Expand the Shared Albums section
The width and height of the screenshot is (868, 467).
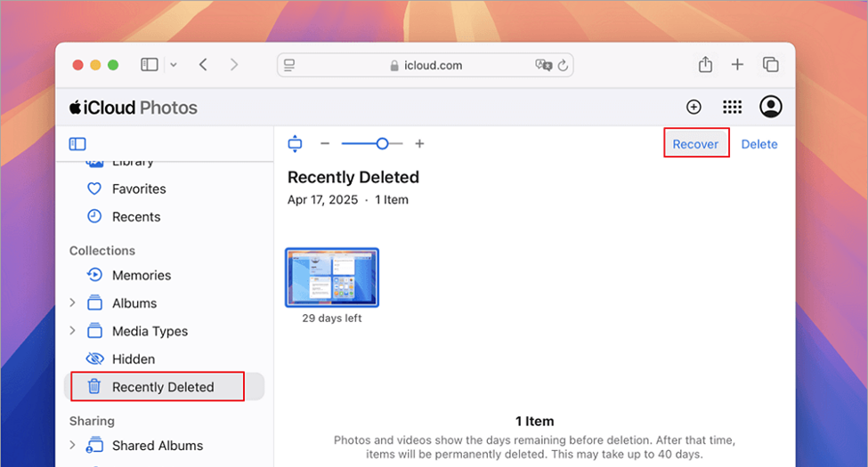(73, 446)
